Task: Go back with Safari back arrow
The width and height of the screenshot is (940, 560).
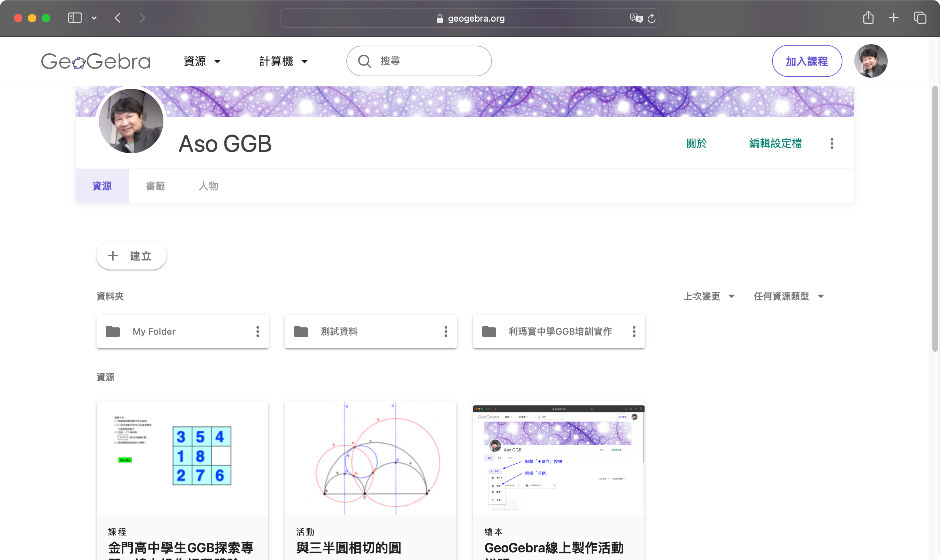Action: 118,18
